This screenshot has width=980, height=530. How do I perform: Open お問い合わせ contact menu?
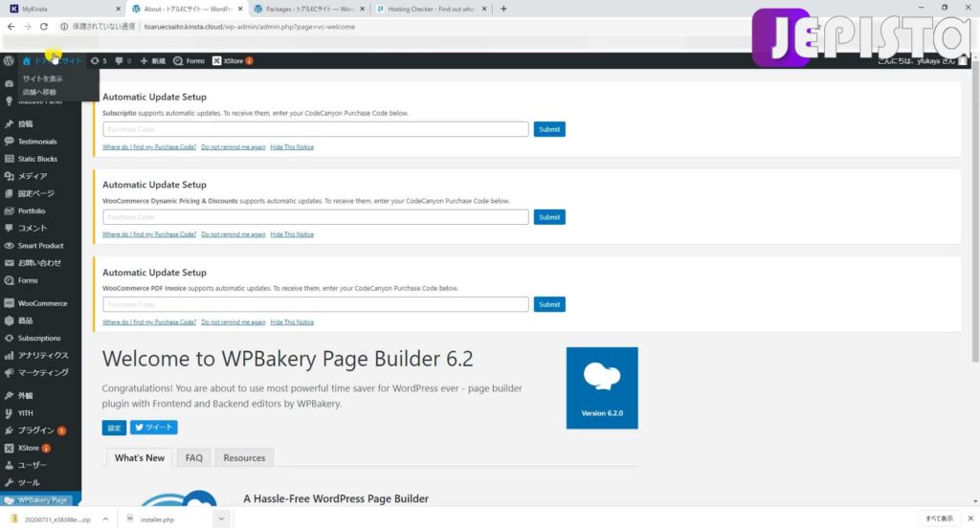tap(40, 263)
